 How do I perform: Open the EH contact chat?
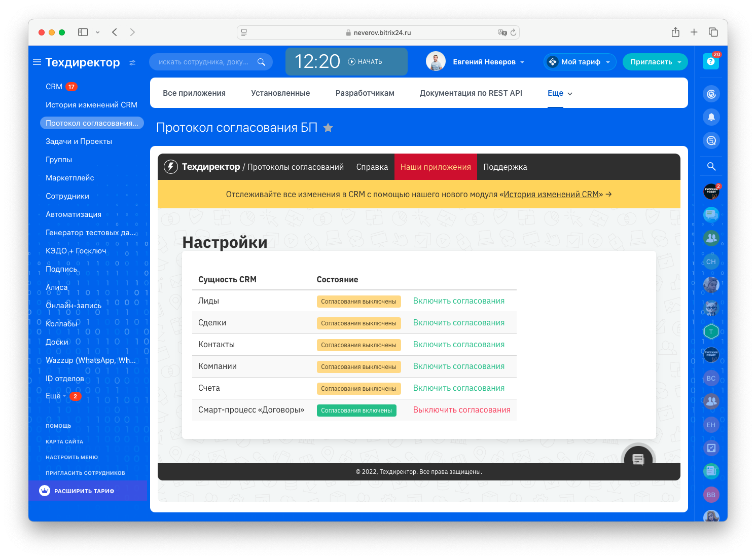[x=711, y=425]
